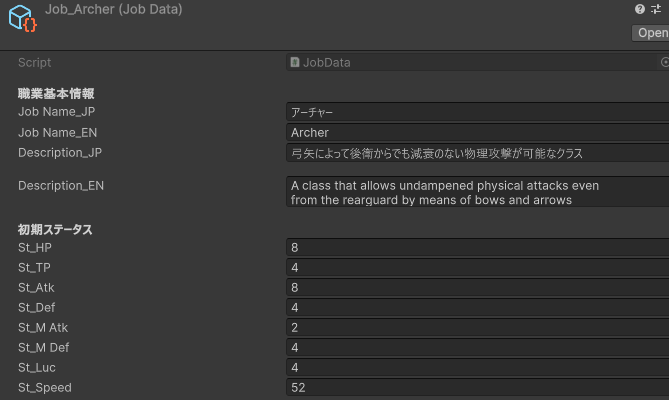Open the script object picker circle icon
This screenshot has height=400, width=669.
click(665, 62)
